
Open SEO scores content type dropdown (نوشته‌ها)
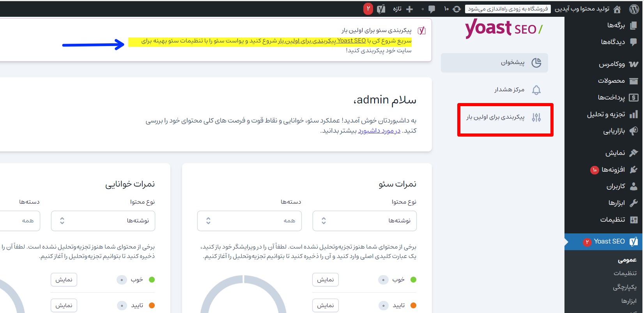point(364,221)
